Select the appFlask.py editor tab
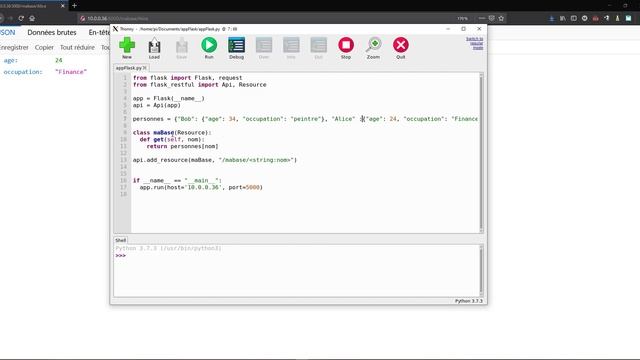The height and width of the screenshot is (360, 640). 128,68
